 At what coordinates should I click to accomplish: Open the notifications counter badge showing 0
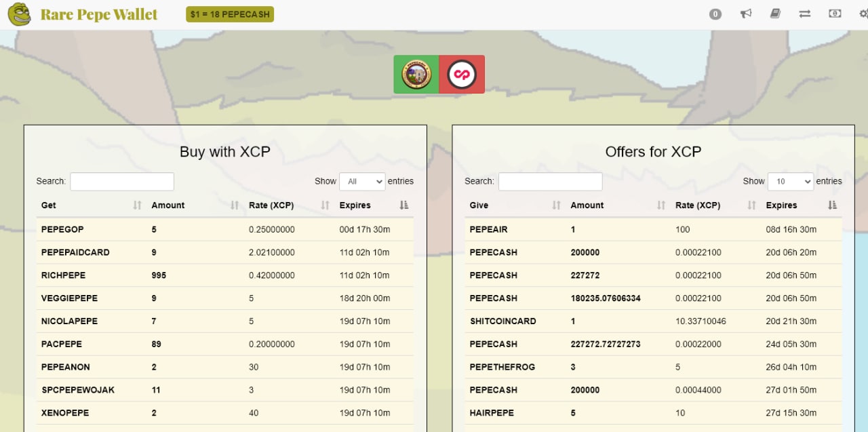click(x=715, y=14)
